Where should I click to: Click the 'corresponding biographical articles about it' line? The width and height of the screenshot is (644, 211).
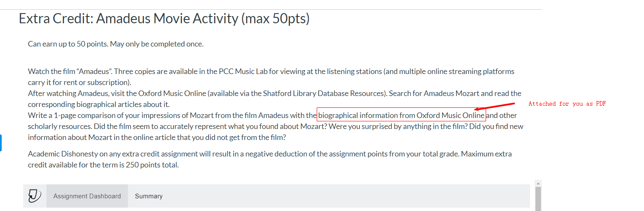click(x=99, y=104)
